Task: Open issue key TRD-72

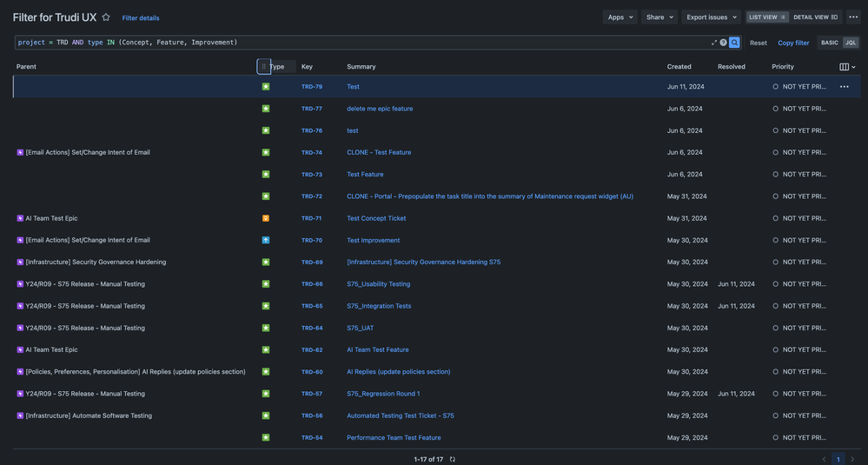Action: [312, 196]
